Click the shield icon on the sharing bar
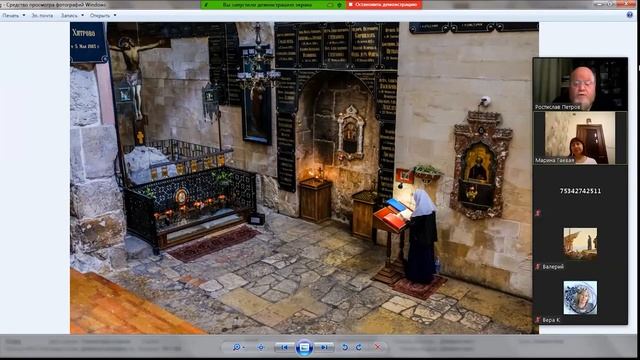Viewport: 640px width, 360px height. 339,5
